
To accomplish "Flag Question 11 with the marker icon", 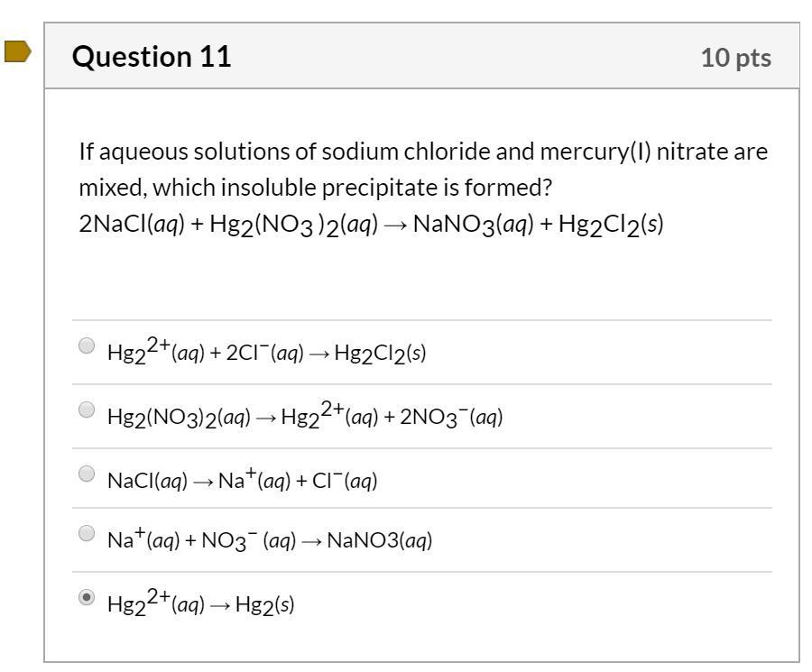I will (17, 52).
